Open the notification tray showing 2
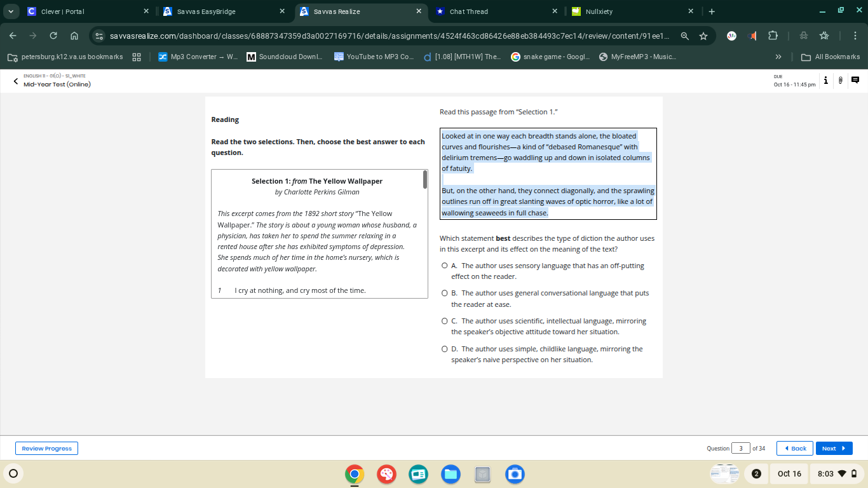This screenshot has height=488, width=868. pyautogui.click(x=756, y=473)
